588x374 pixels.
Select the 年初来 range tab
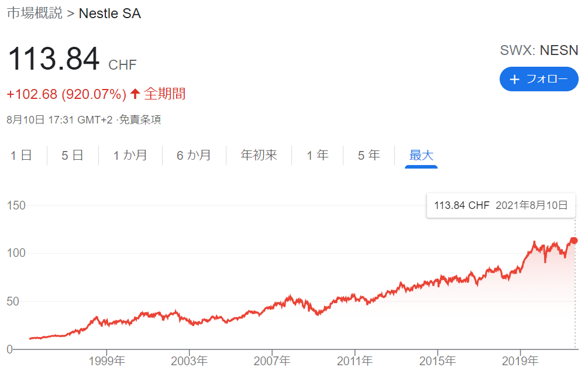click(259, 155)
